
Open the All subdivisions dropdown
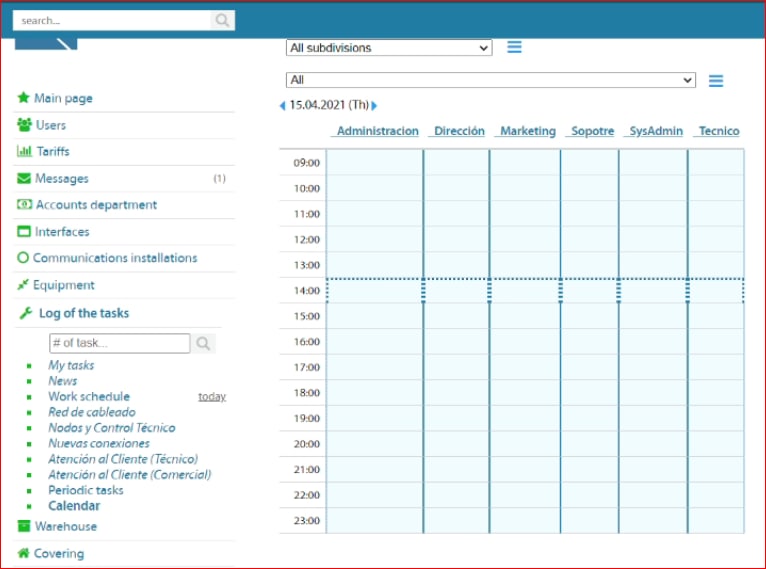coord(389,48)
